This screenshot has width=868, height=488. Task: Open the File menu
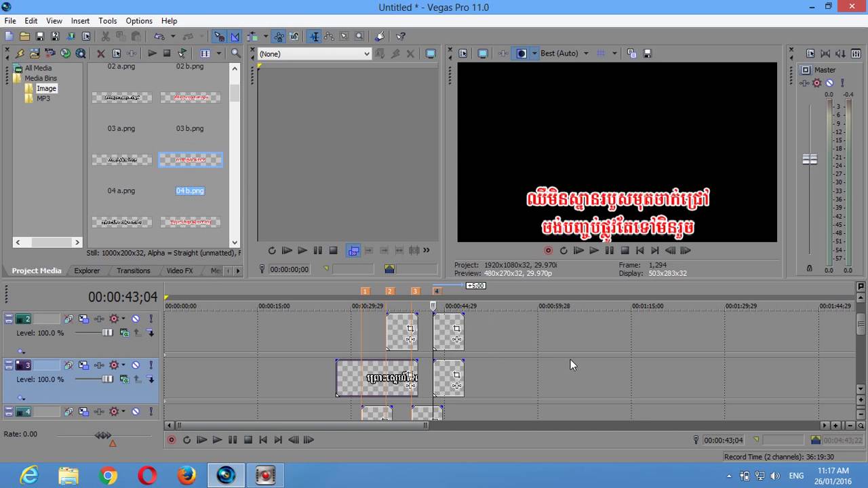coord(10,21)
